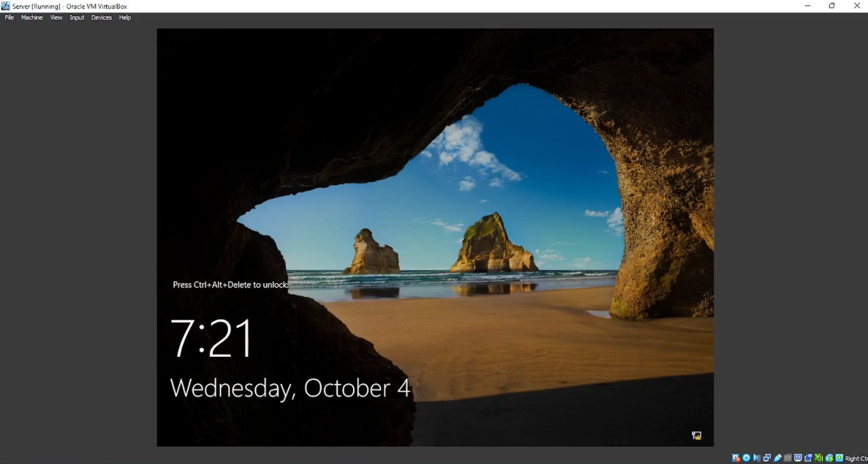Click the USB devices status icon

[777, 458]
